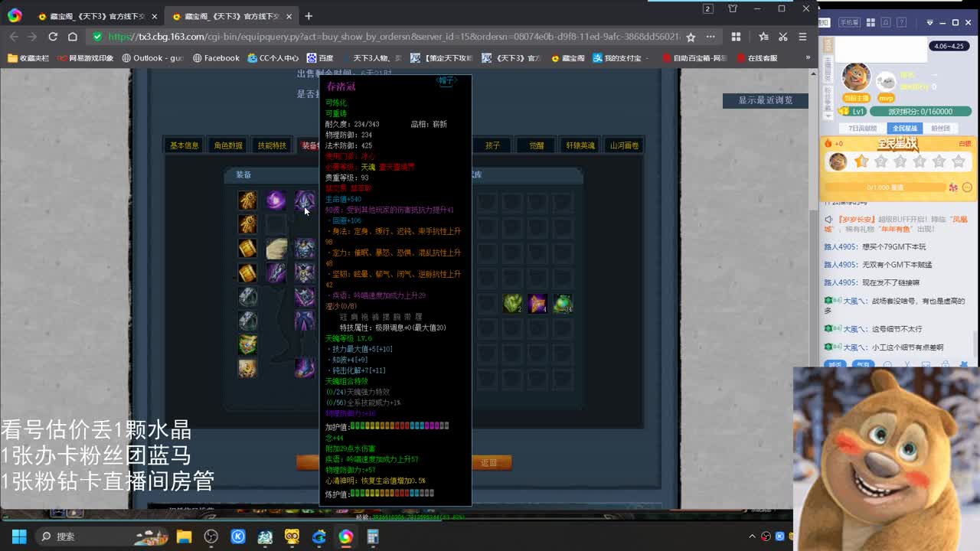Open the 角色数据 tab

click(x=228, y=145)
